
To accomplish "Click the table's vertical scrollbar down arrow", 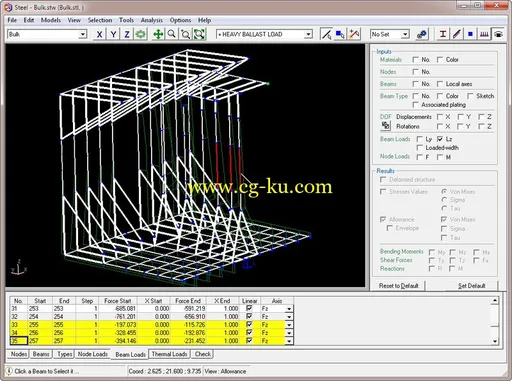I will click(495, 341).
